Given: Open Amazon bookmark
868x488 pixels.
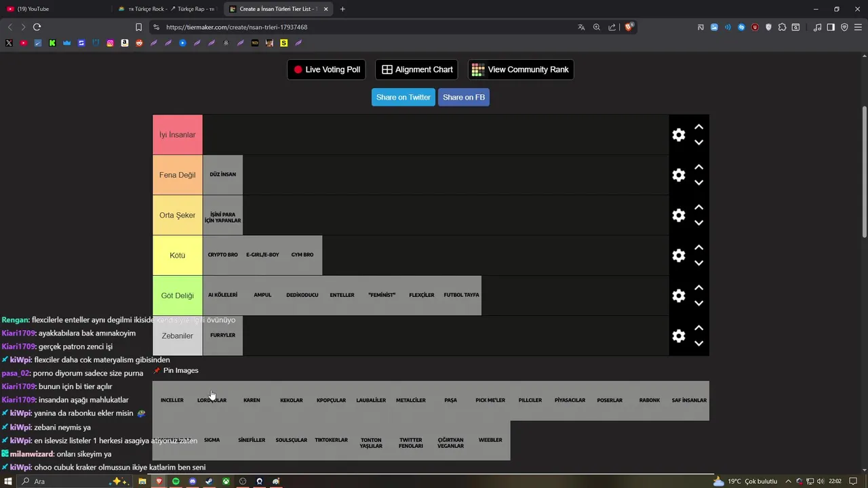Looking at the screenshot, I should [125, 43].
